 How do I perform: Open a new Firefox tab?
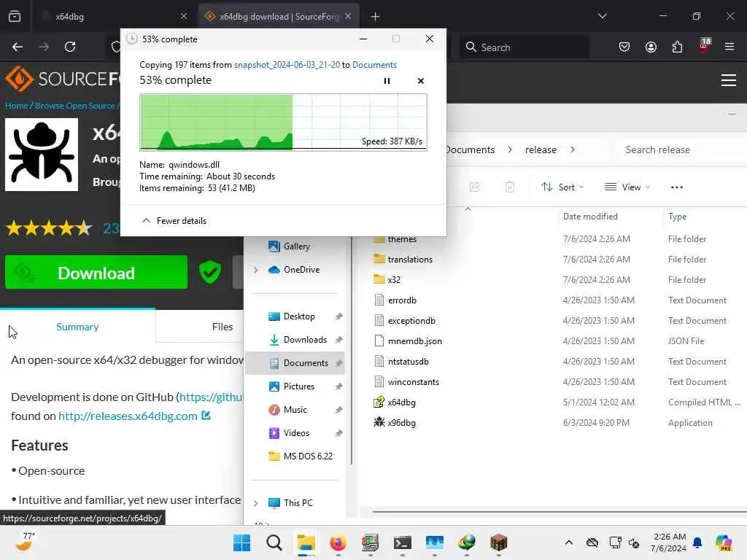click(x=376, y=17)
